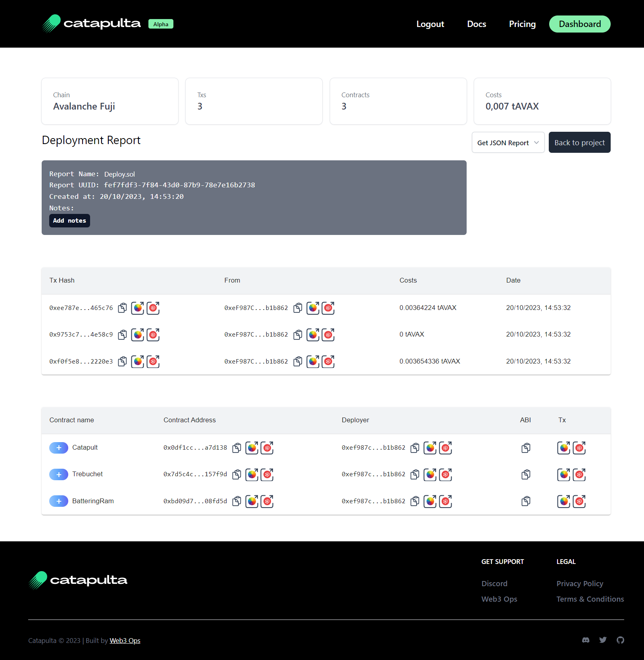Click the Add notes button

pyautogui.click(x=69, y=221)
